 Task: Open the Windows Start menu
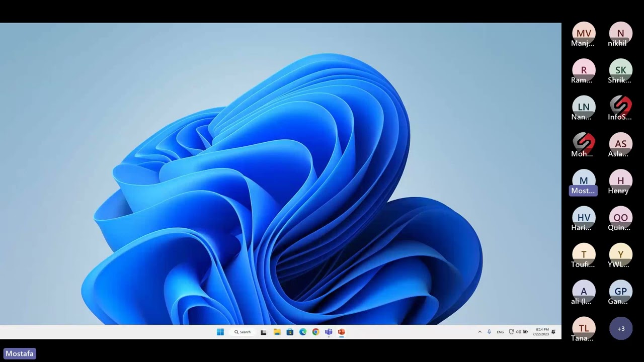[x=220, y=332]
